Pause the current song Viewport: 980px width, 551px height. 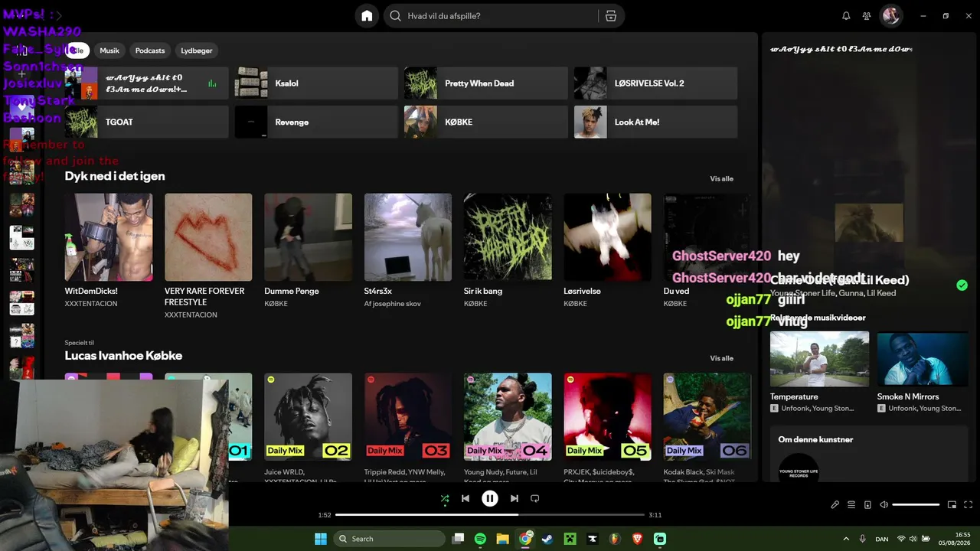coord(490,498)
